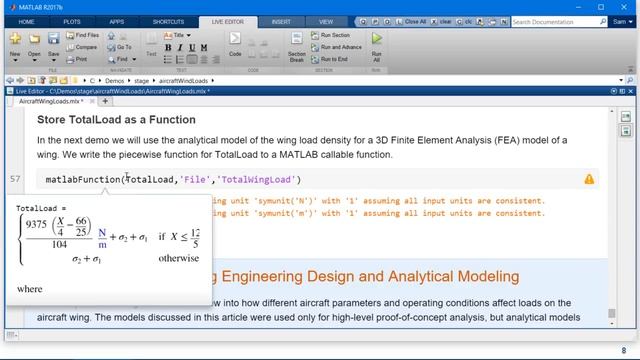
Task: Click the forward navigation arrow
Action: click(x=20, y=80)
